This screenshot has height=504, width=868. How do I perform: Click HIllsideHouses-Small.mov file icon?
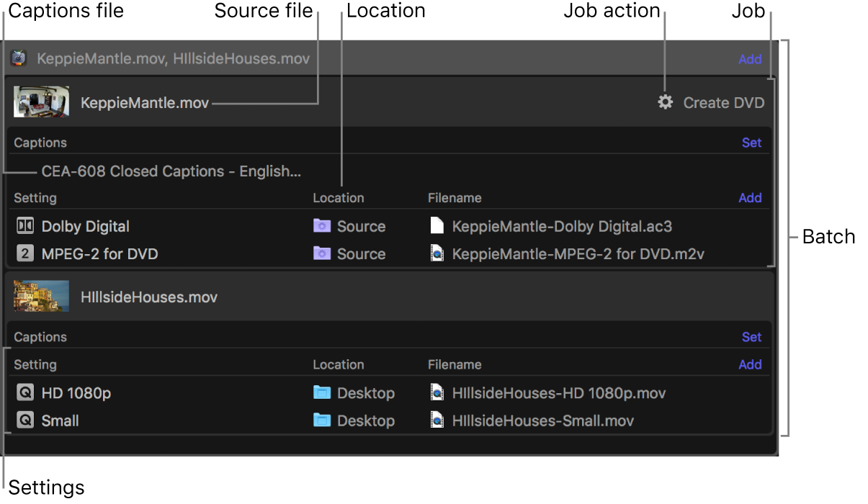[x=437, y=420]
